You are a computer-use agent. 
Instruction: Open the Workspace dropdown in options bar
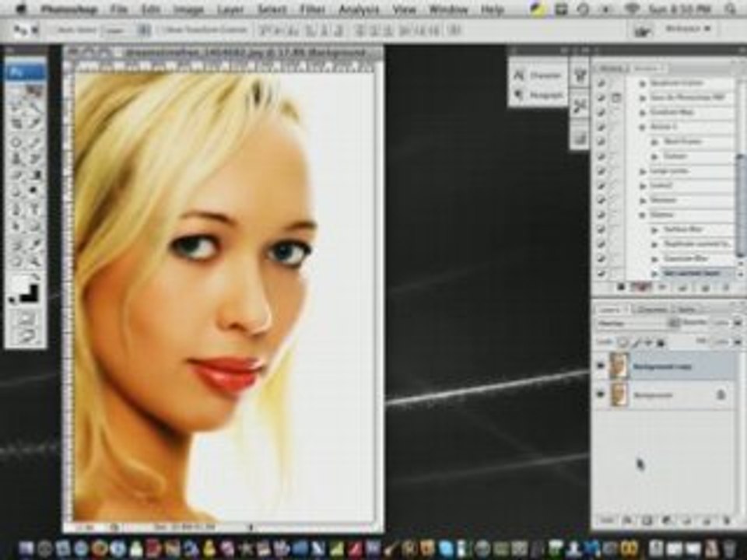[x=687, y=30]
